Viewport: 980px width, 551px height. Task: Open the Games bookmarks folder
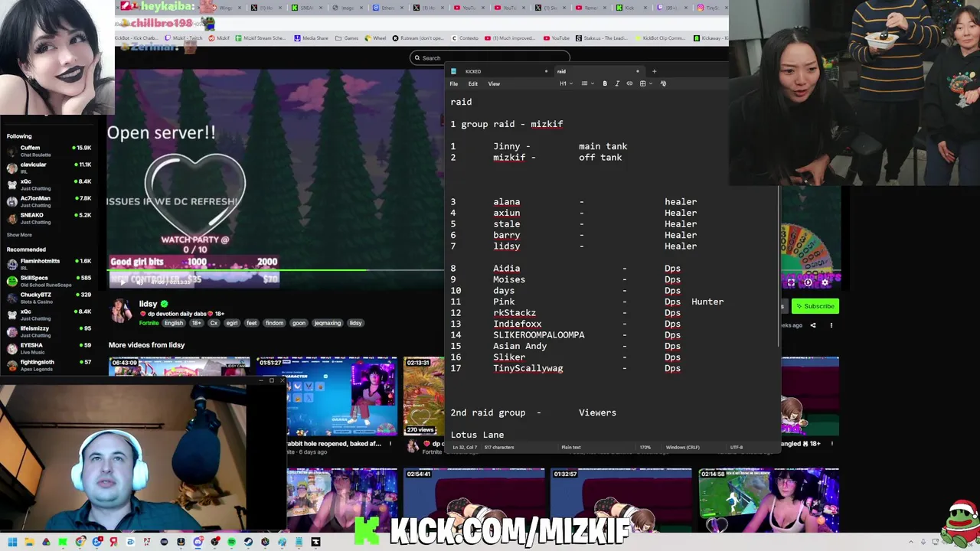click(x=347, y=38)
